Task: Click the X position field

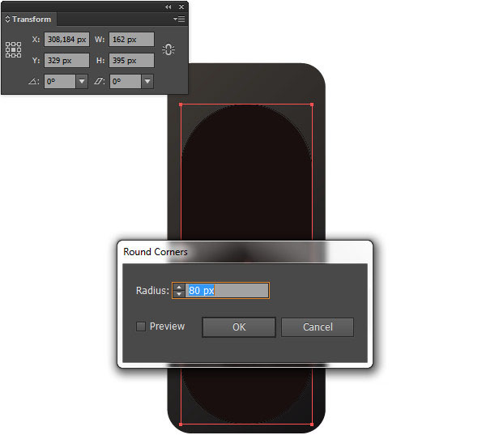Action: point(66,40)
